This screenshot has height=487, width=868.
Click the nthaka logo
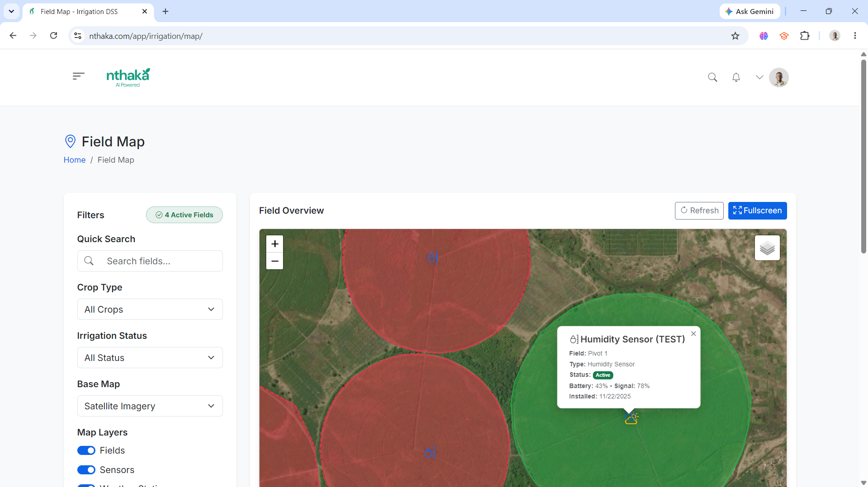128,77
